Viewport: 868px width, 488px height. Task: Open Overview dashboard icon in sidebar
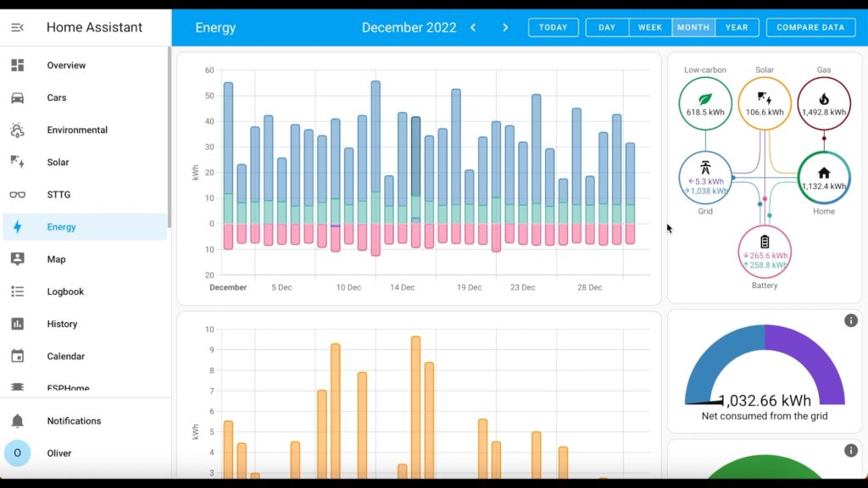tap(17, 65)
